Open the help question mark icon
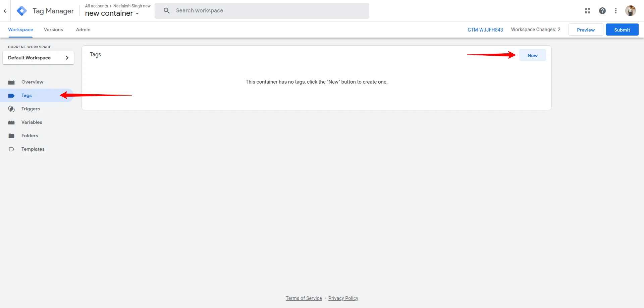 coord(602,11)
